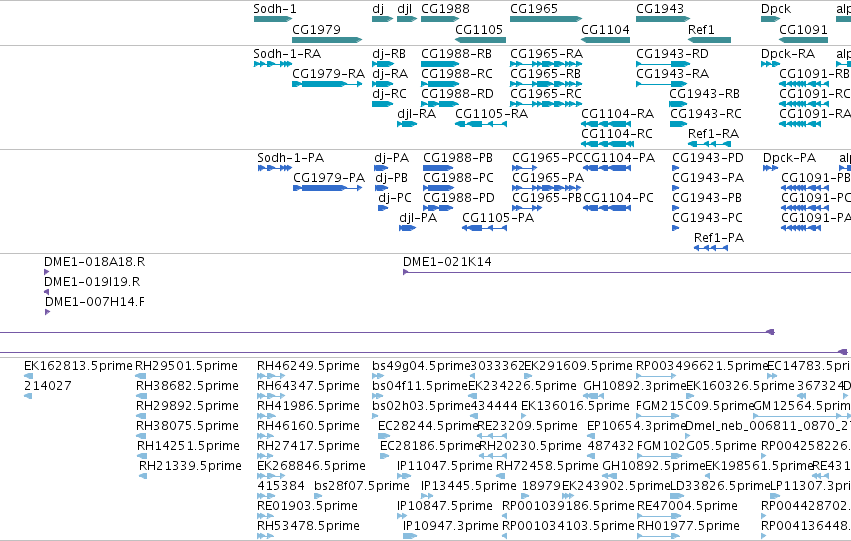Click the RP001039186.5prime EST label
851x541 pixels.
tap(568, 506)
